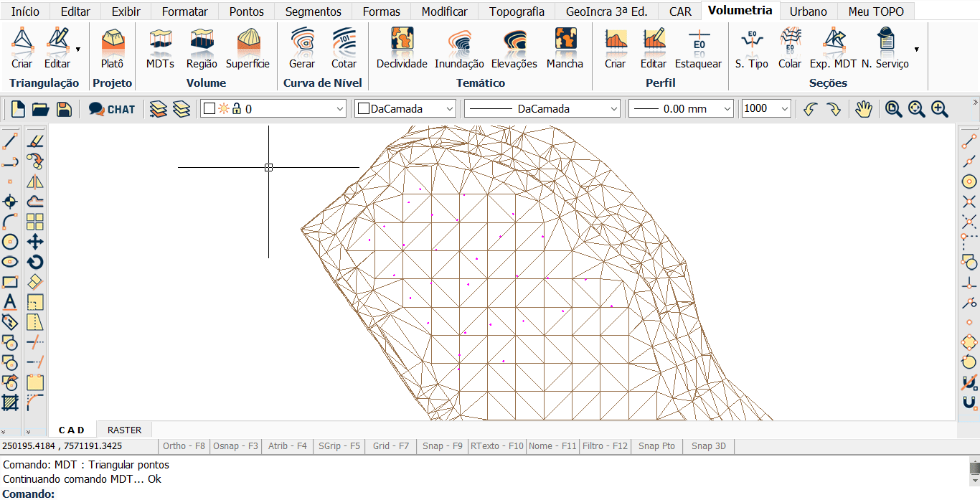This screenshot has width=980, height=500.
Task: Click Gerar under Curva de Nível
Action: [x=302, y=48]
